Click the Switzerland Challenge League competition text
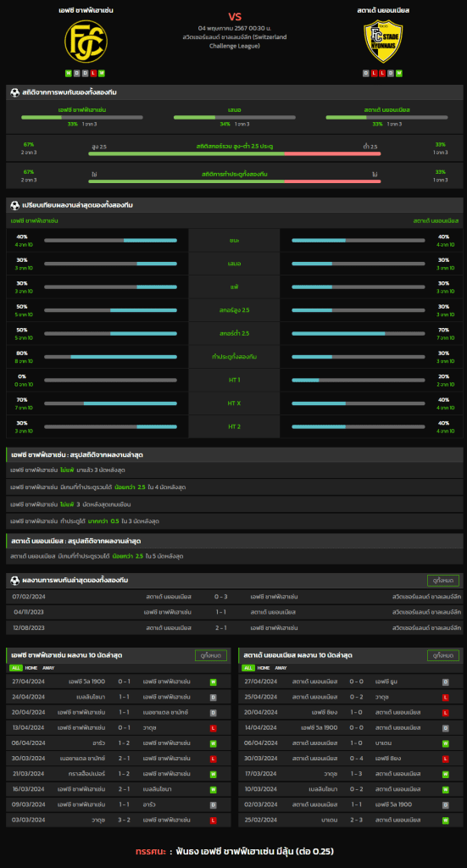467x868 pixels. [x=235, y=41]
